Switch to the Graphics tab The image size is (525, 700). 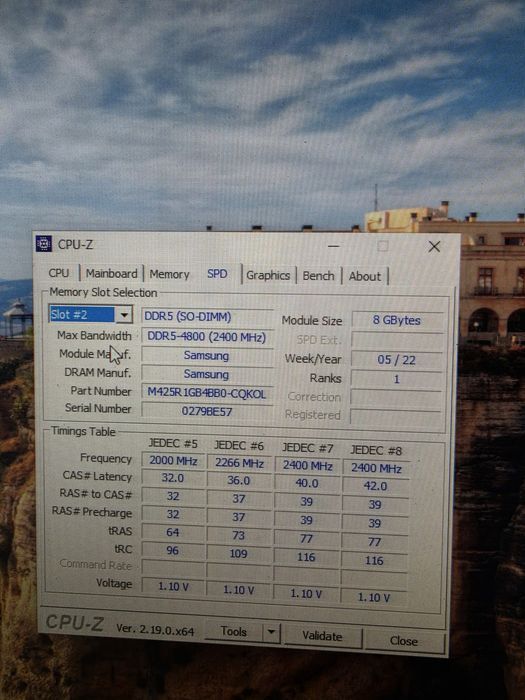pos(268,275)
